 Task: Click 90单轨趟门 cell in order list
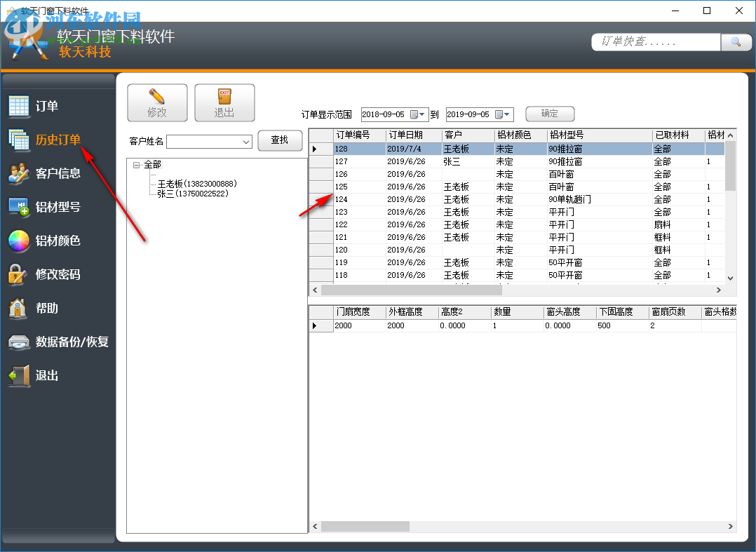600,199
